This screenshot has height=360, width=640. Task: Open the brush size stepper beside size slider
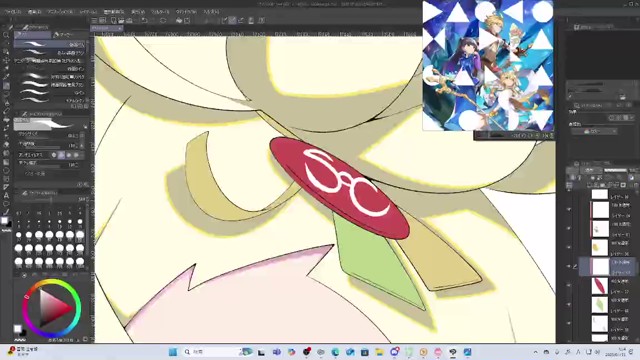pos(82,136)
